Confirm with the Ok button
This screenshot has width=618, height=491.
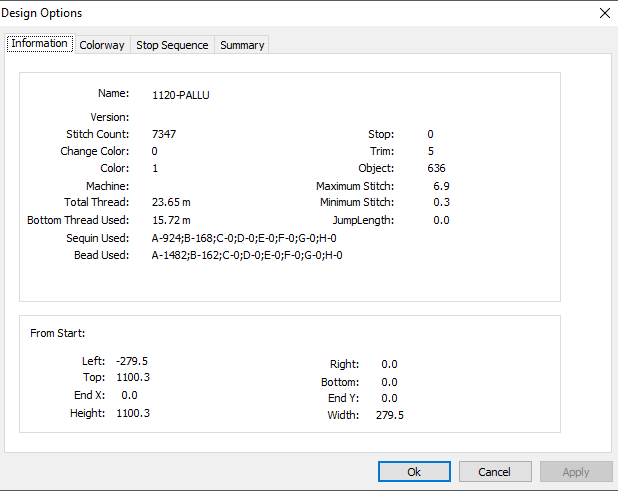[414, 472]
